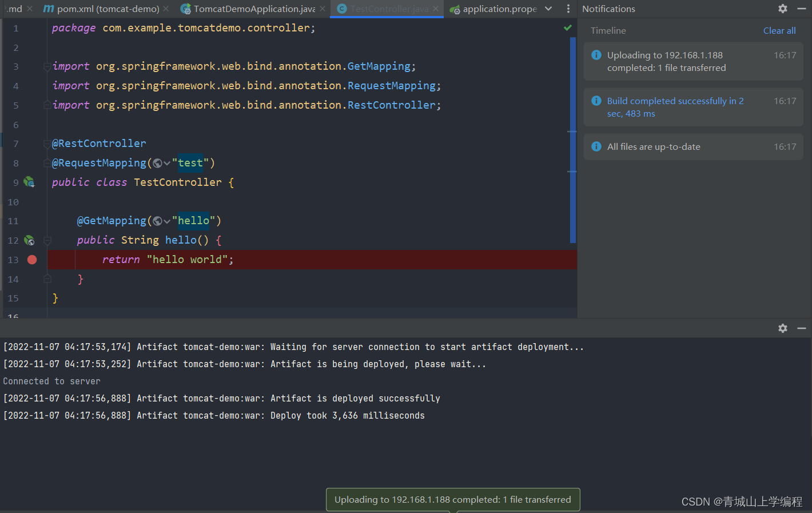Open Notifications panel settings gear

click(783, 9)
